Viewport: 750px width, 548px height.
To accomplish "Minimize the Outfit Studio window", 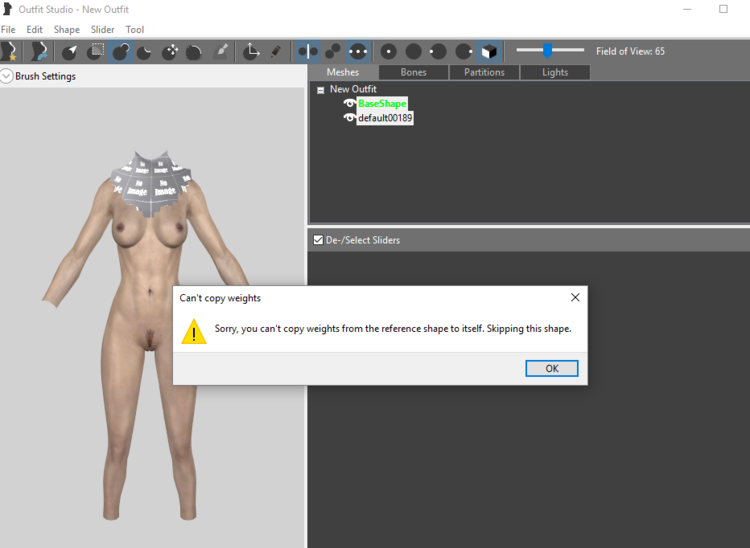I will pyautogui.click(x=687, y=9).
